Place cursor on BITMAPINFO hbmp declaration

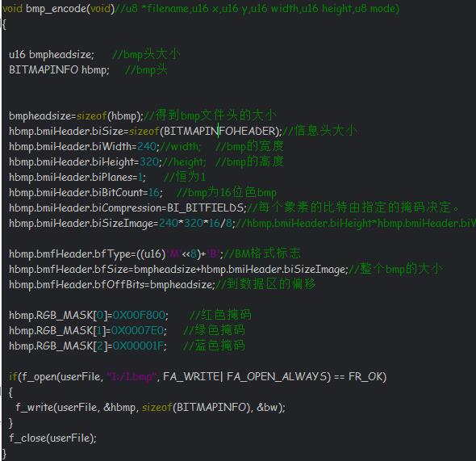click(59, 70)
